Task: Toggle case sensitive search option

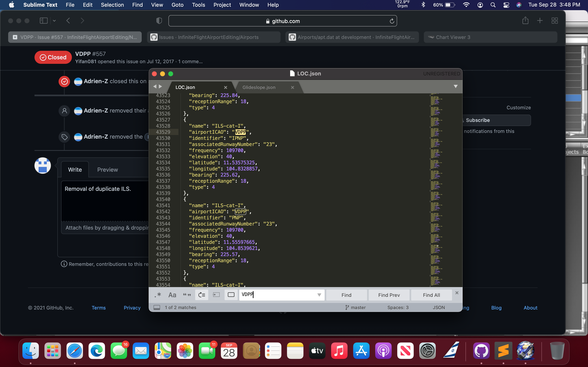Action: pyautogui.click(x=172, y=295)
